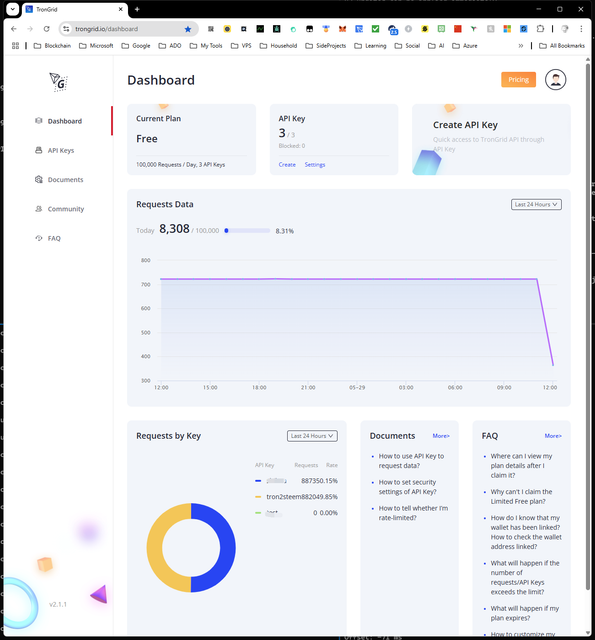Click the Chrome profile icon in toolbar
This screenshot has height=640, width=595.
(x=565, y=29)
